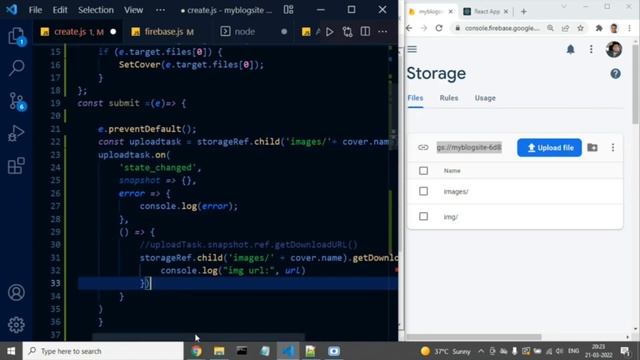640x360 pixels.
Task: Open Storage help icon
Action: (616, 74)
